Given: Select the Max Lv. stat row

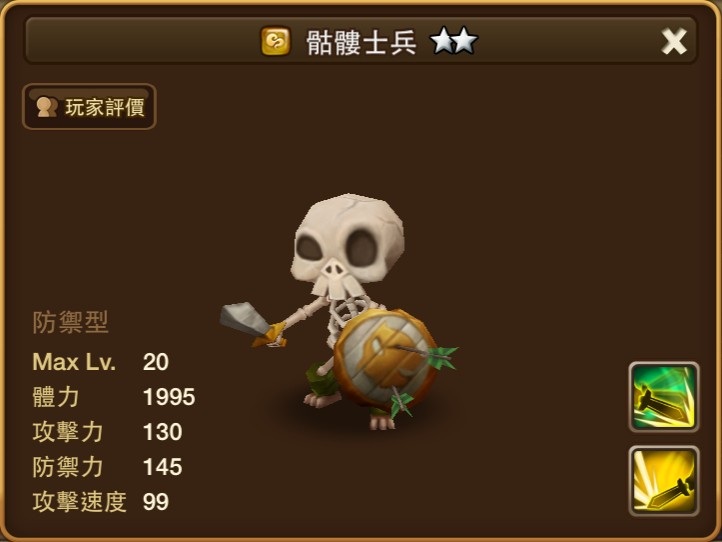Looking at the screenshot, I should click(100, 362).
